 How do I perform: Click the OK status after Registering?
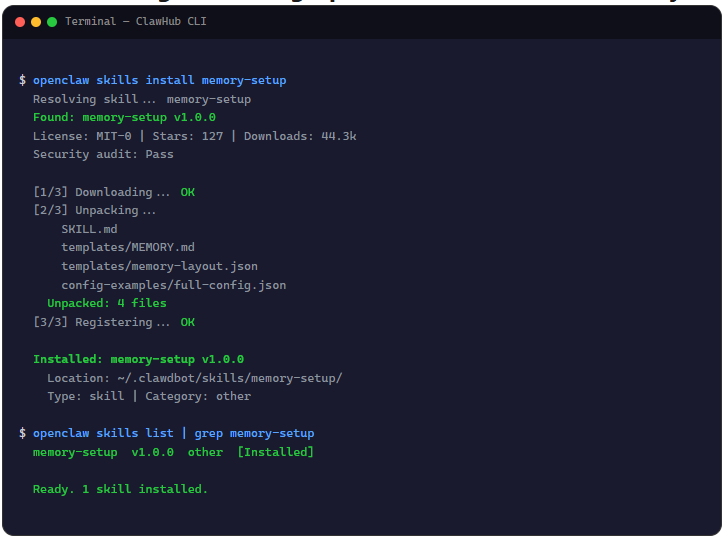click(x=188, y=322)
